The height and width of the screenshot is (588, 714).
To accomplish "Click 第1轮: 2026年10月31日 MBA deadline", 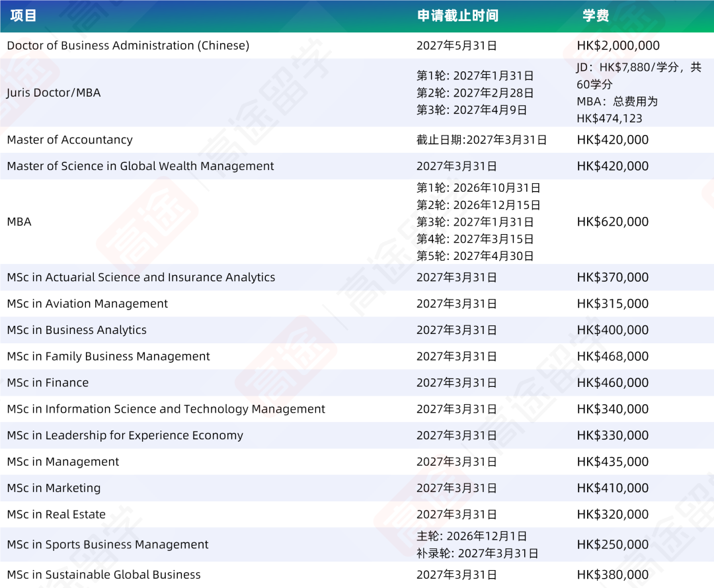I will (479, 188).
